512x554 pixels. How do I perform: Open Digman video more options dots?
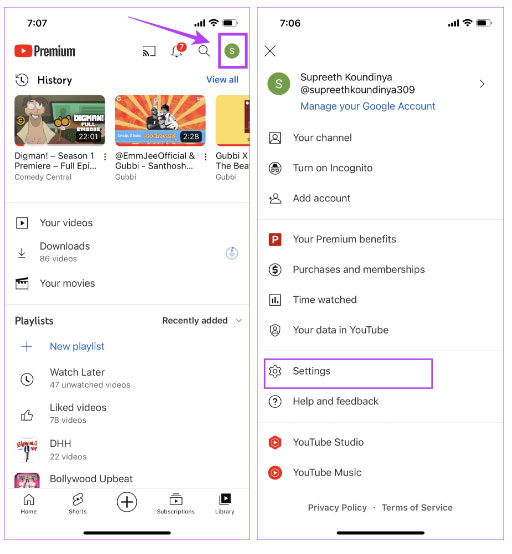[105, 157]
